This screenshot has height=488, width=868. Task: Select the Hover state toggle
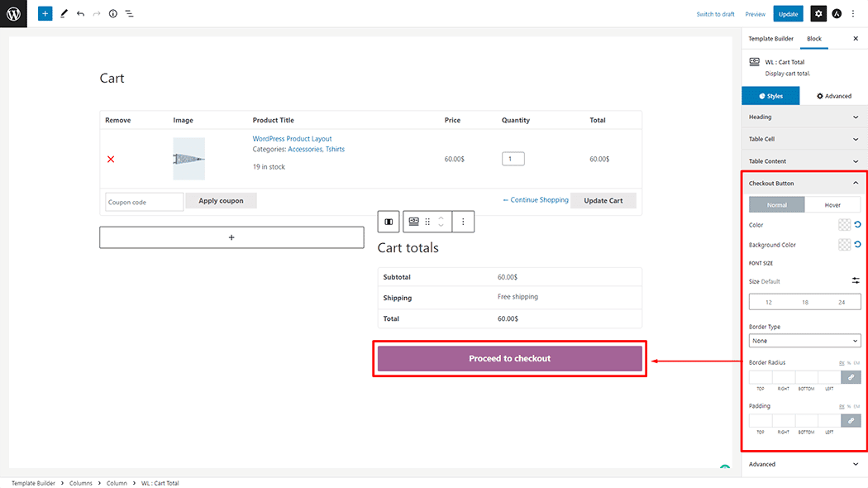(x=832, y=205)
